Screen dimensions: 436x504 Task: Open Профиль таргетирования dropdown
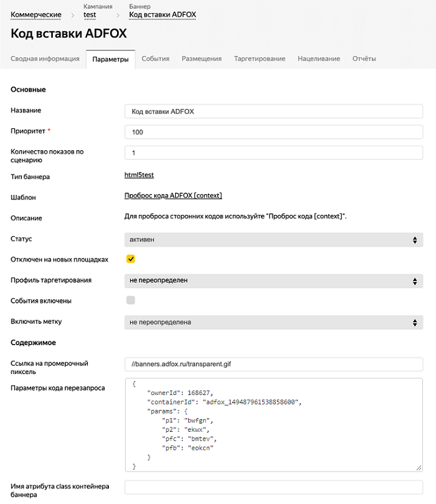click(x=273, y=280)
